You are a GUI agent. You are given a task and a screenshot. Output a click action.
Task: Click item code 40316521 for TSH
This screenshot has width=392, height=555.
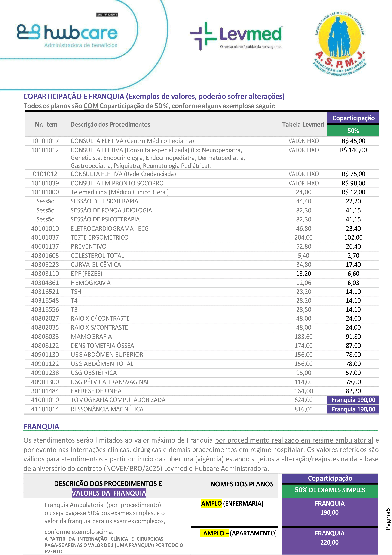[45, 292]
